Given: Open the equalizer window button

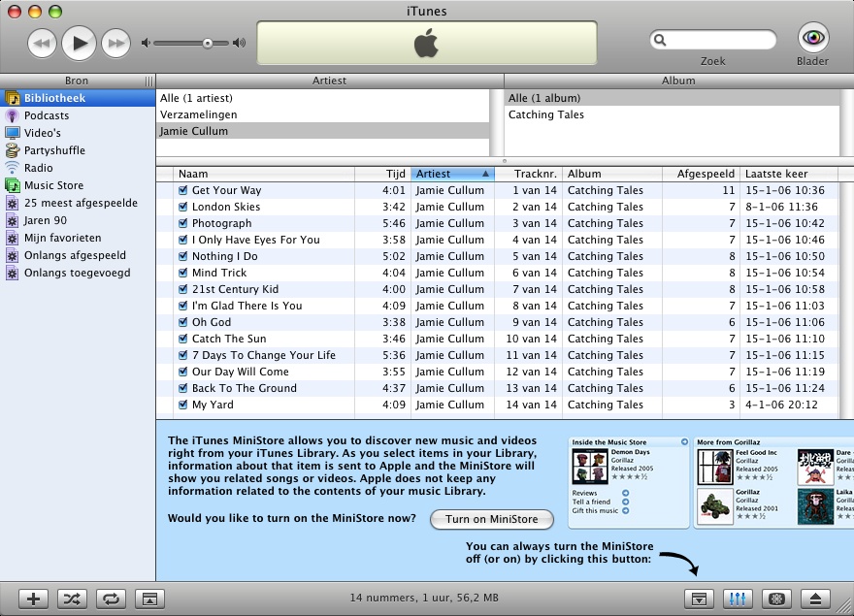Looking at the screenshot, I should tap(738, 599).
